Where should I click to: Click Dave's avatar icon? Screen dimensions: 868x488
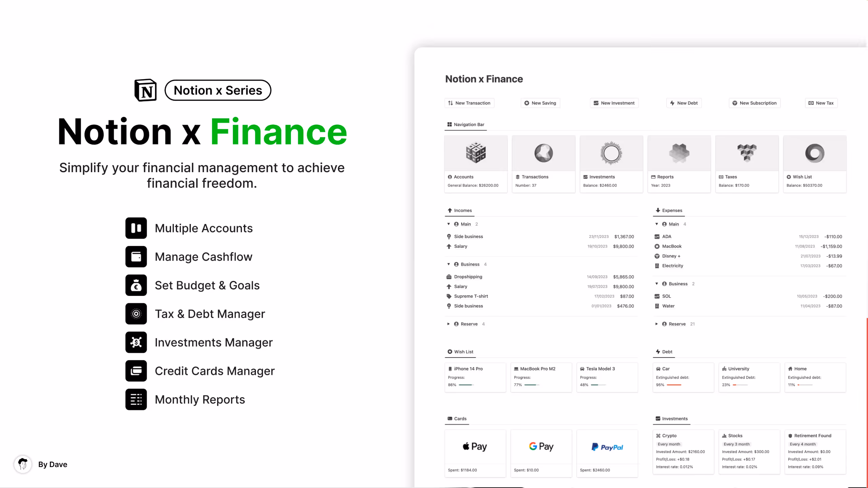pos(23,464)
